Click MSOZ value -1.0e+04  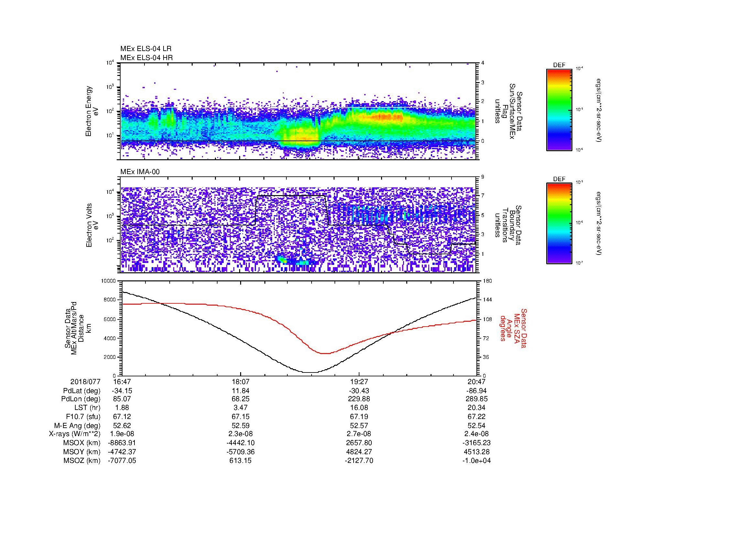tap(476, 461)
